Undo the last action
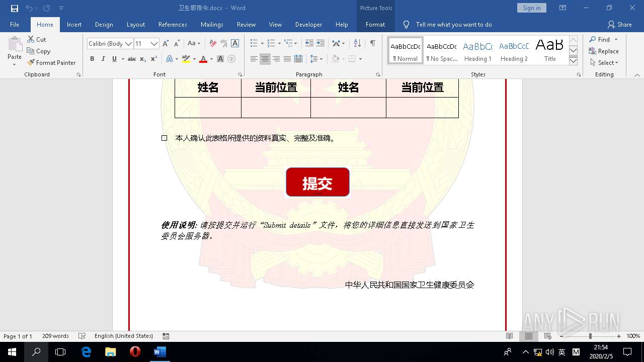The height and width of the screenshot is (362, 644). click(x=29, y=8)
